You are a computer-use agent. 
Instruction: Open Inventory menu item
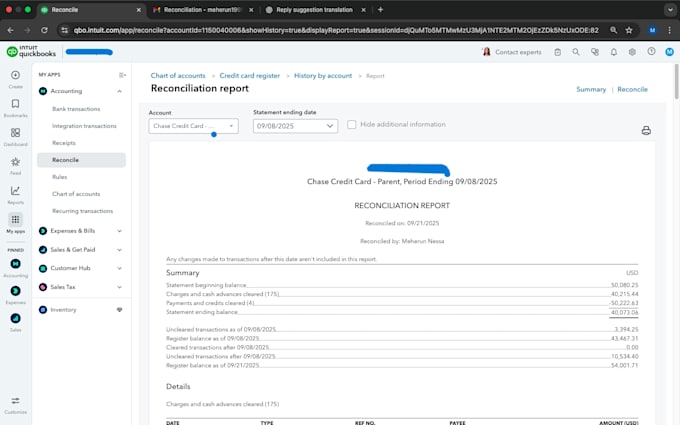(x=63, y=310)
